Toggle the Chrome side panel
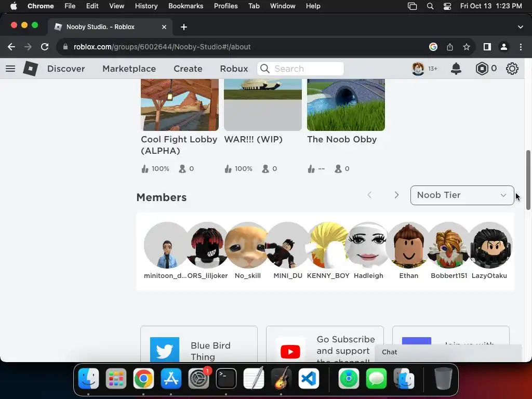 click(x=487, y=47)
